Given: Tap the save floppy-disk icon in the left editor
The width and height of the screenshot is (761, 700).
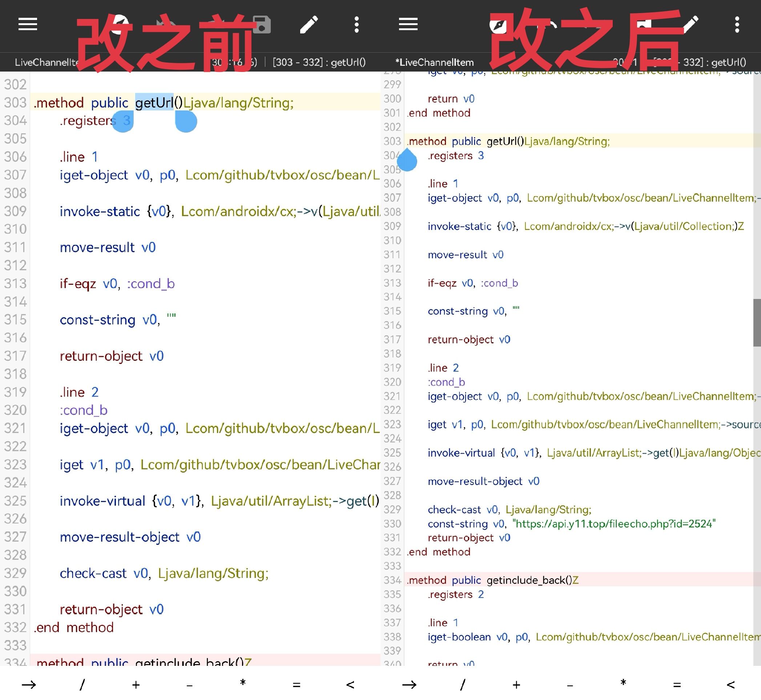Looking at the screenshot, I should [x=262, y=25].
